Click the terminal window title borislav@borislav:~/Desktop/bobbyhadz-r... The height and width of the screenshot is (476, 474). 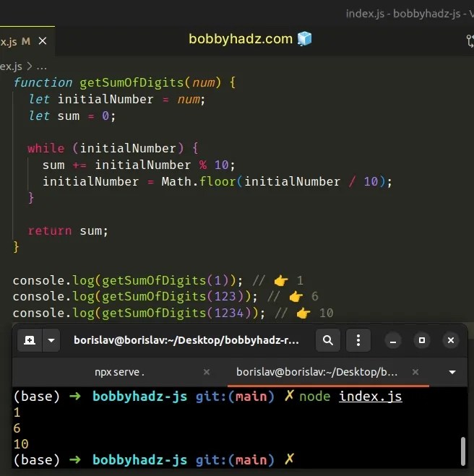pyautogui.click(x=186, y=340)
